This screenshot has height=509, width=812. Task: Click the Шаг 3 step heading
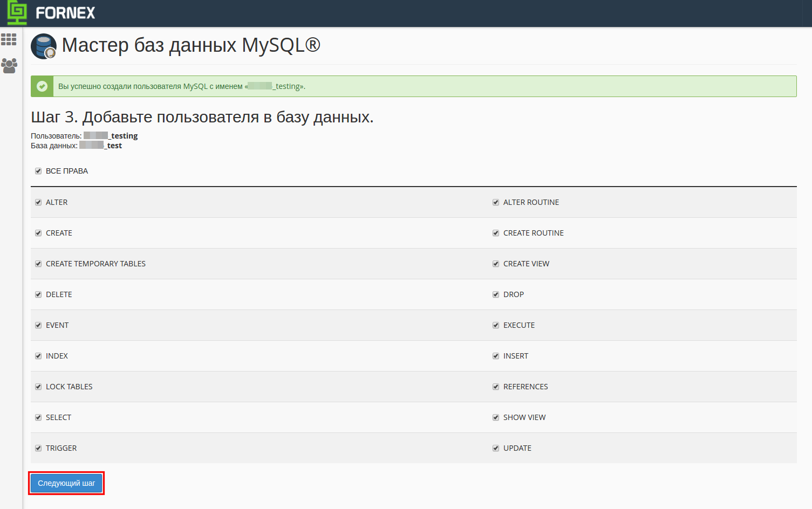tap(202, 117)
